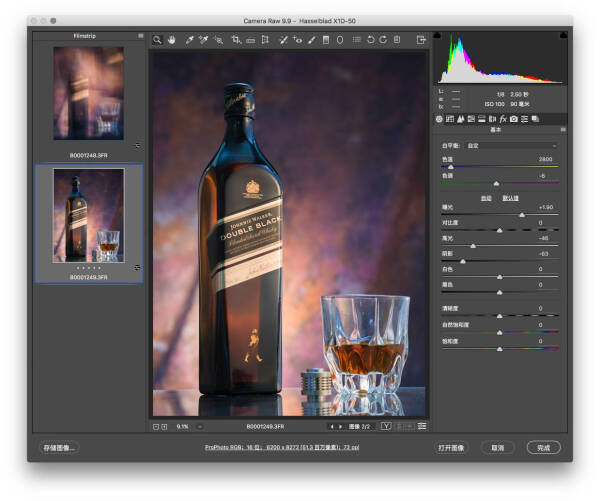Open the Basic panel flyout menu
The height and width of the screenshot is (501, 600).
click(563, 130)
